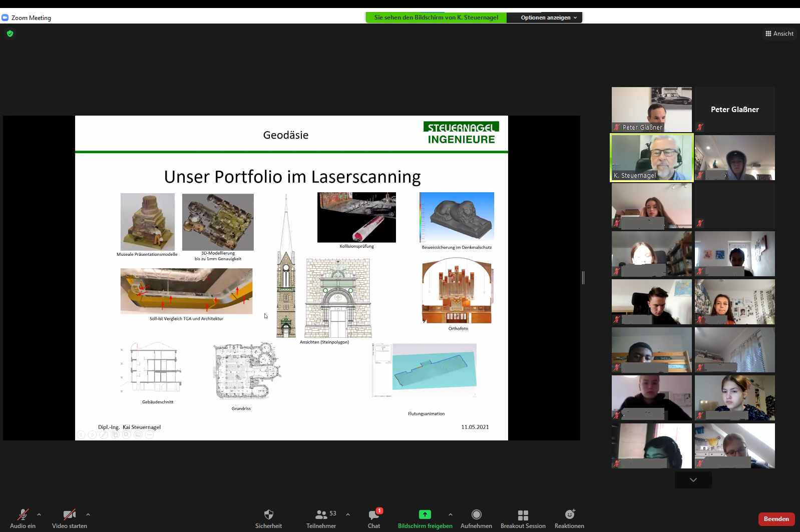This screenshot has width=800, height=532.
Task: Open the Reaktionen emoji menu
Action: (x=569, y=518)
